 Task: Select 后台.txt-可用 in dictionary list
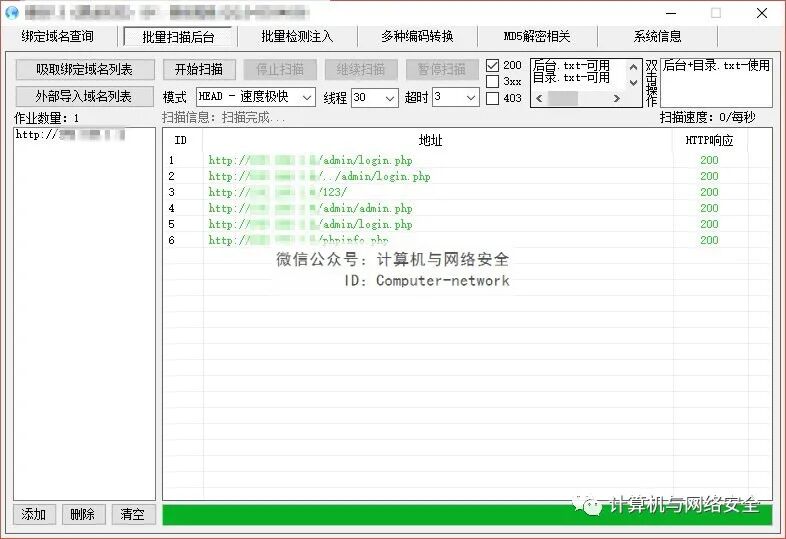pos(571,65)
